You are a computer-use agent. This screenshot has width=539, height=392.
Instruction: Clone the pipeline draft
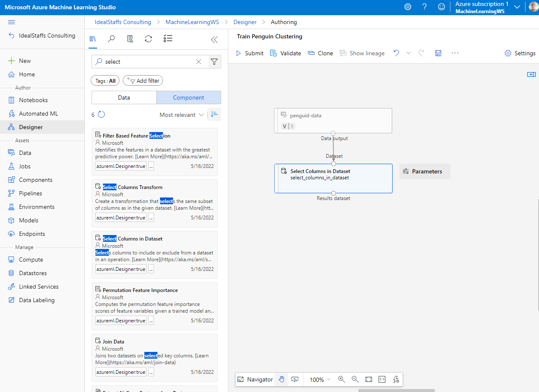[x=320, y=53]
